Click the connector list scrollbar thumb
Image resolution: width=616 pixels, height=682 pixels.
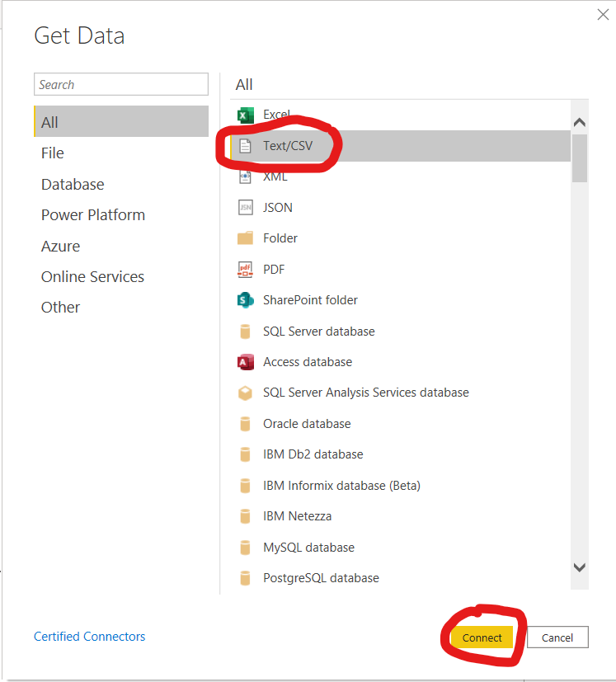point(579,157)
